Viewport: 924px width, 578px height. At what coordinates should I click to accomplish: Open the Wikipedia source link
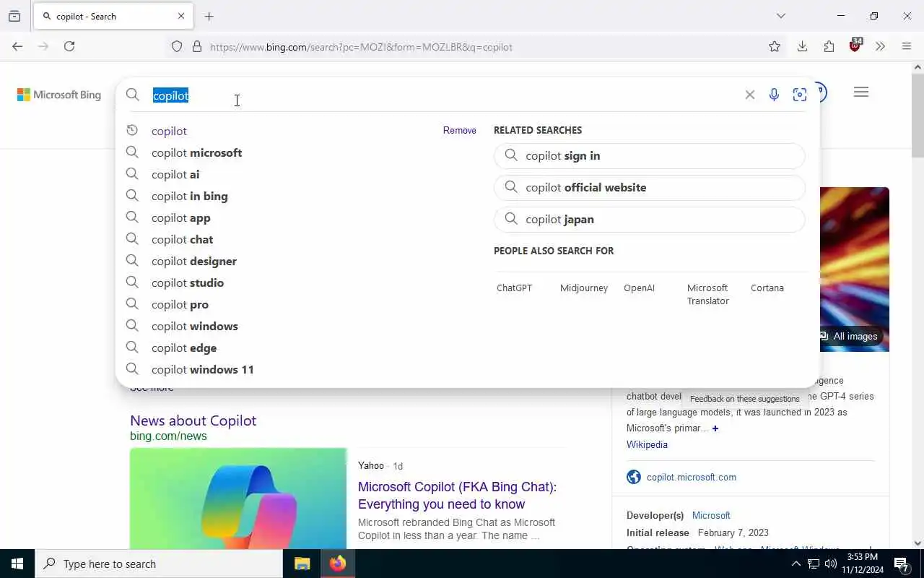[647, 444]
